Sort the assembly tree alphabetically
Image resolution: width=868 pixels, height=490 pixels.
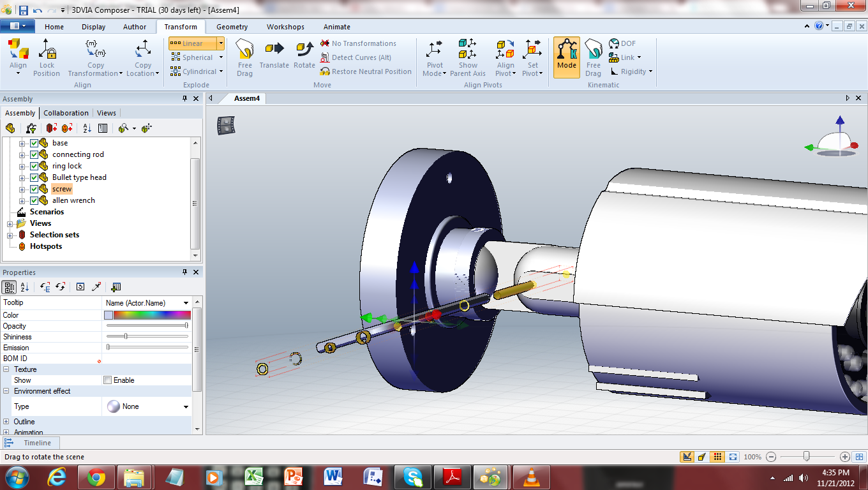[87, 128]
